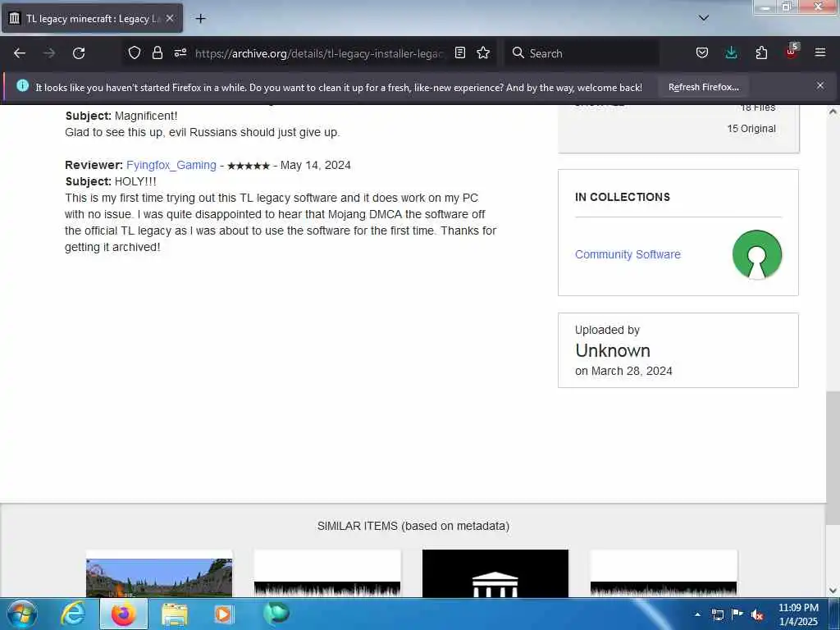Go back to the previous page
Screen dimensions: 840x630
coord(20,53)
